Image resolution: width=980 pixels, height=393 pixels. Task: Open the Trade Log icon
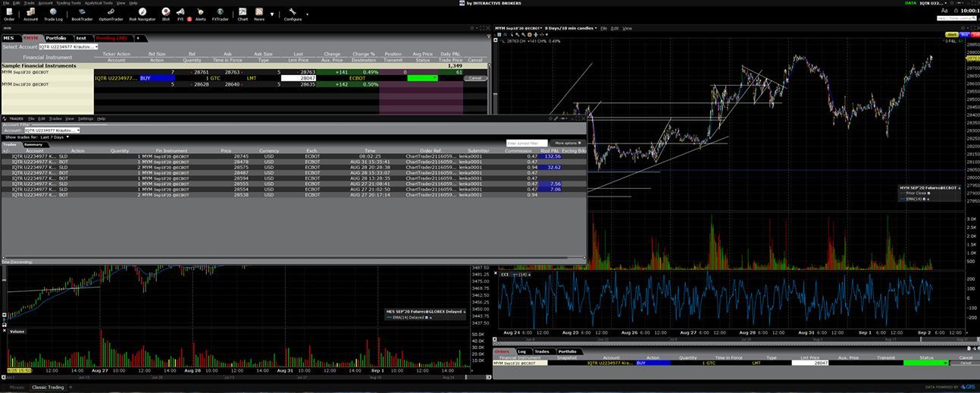53,14
